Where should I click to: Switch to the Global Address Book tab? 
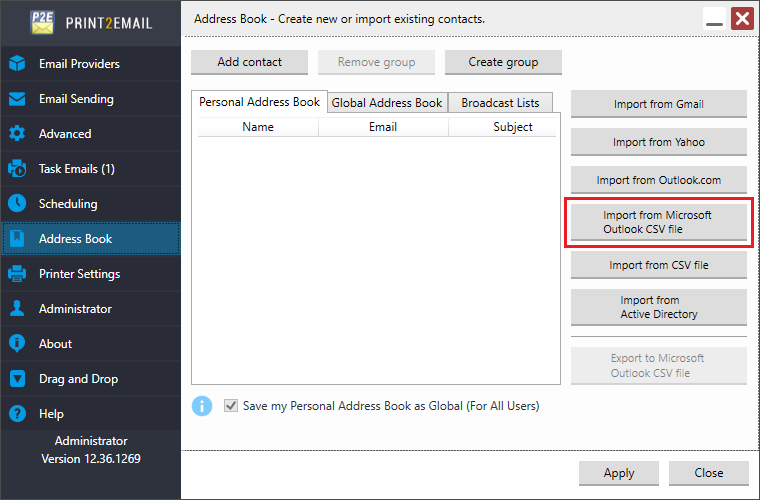coord(387,103)
